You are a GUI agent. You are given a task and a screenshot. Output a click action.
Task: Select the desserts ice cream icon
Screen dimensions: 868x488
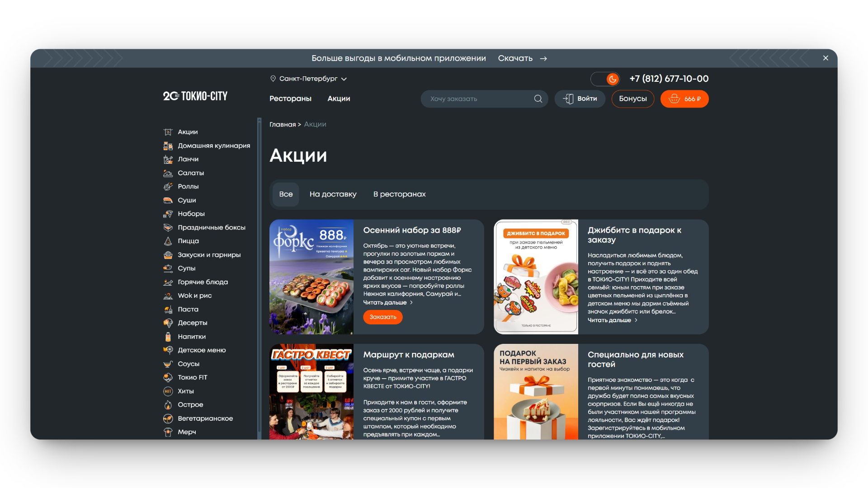(168, 323)
